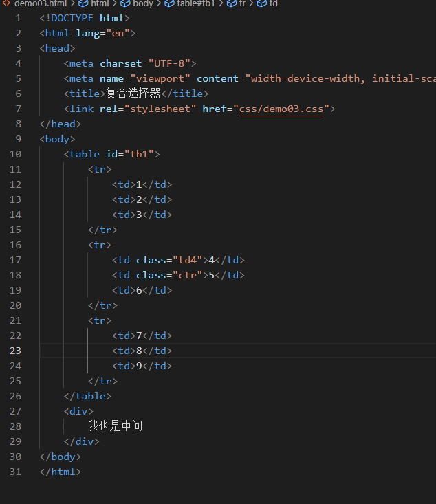Click the text 我也是中间
Screen dimensions: 436x504
coord(115,426)
